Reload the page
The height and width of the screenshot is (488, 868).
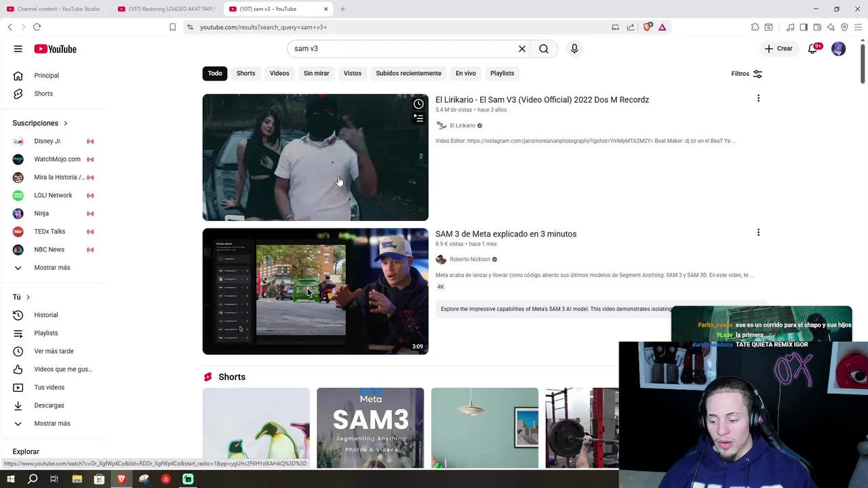tap(37, 27)
